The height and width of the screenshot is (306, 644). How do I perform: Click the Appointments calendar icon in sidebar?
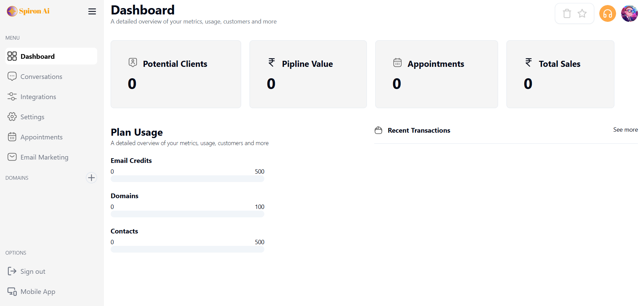pyautogui.click(x=12, y=137)
